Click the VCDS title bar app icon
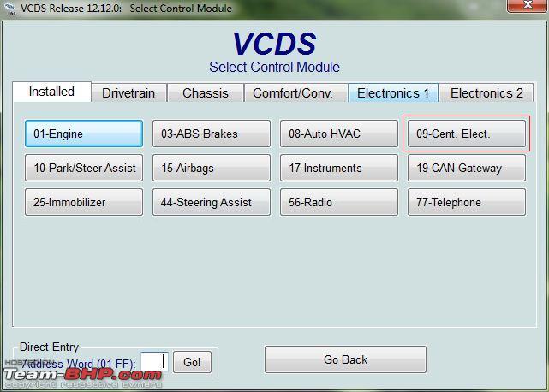Image resolution: width=549 pixels, height=392 pixels. [x=10, y=9]
